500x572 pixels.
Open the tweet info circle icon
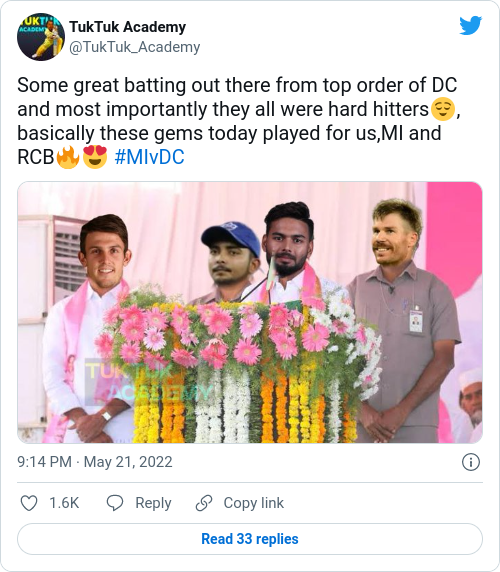pos(471,462)
